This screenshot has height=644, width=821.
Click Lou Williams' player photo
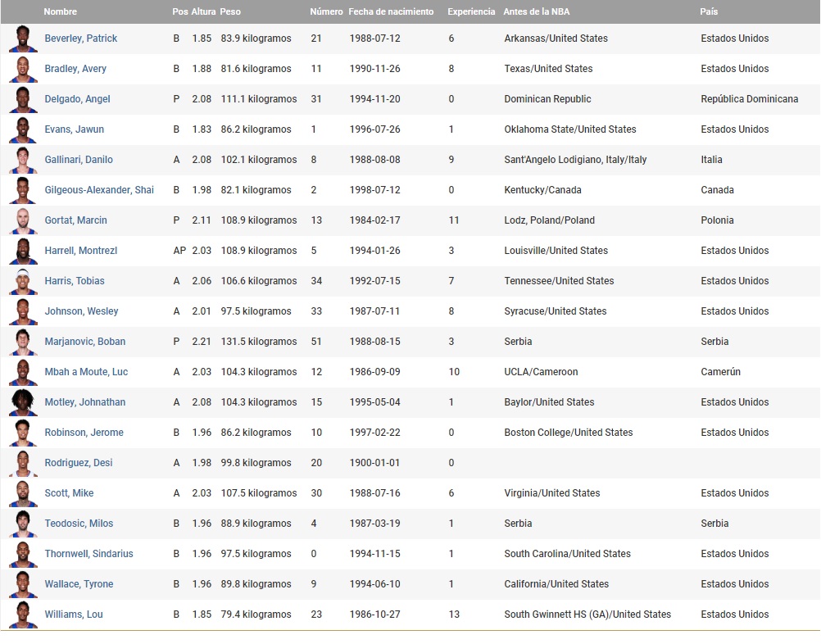pyautogui.click(x=23, y=615)
